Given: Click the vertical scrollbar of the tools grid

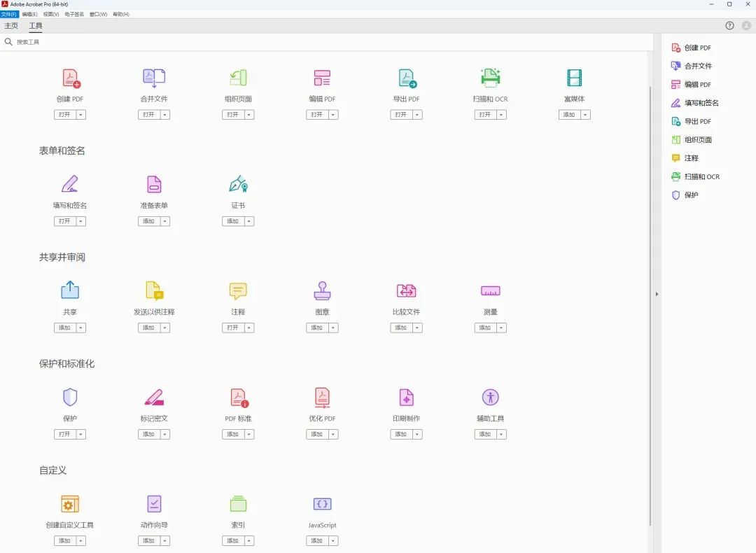Looking at the screenshot, I should pos(650,306).
